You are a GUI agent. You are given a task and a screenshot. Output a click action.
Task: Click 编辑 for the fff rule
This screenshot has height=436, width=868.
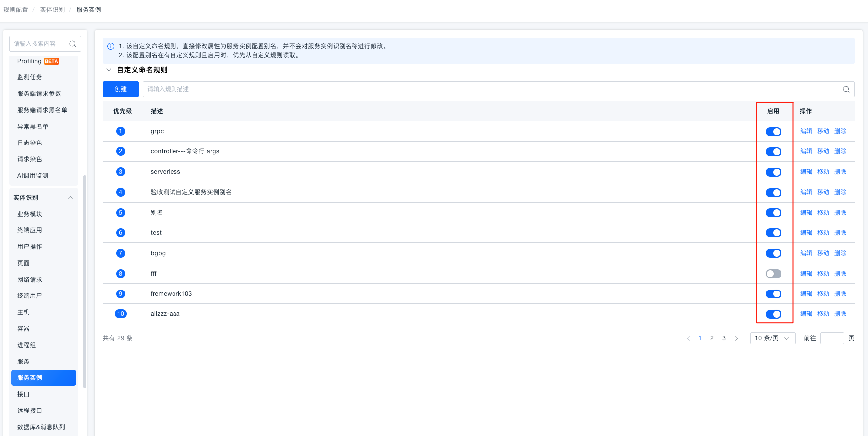(x=806, y=274)
